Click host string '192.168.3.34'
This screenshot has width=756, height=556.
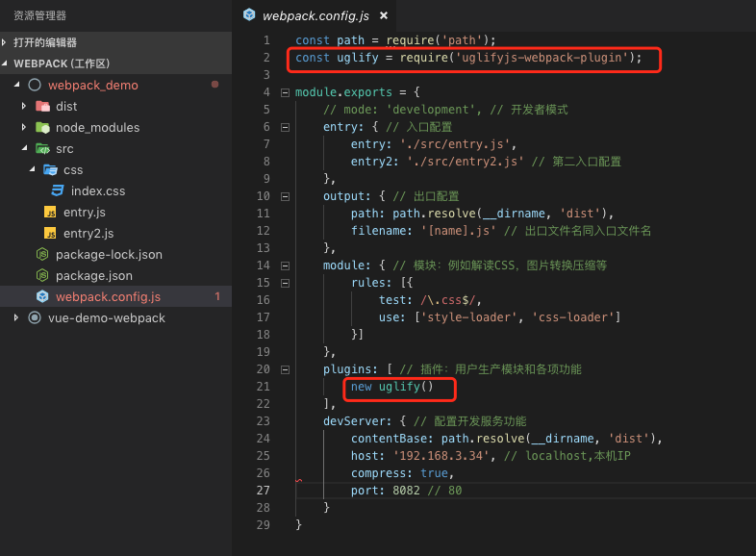point(441,456)
